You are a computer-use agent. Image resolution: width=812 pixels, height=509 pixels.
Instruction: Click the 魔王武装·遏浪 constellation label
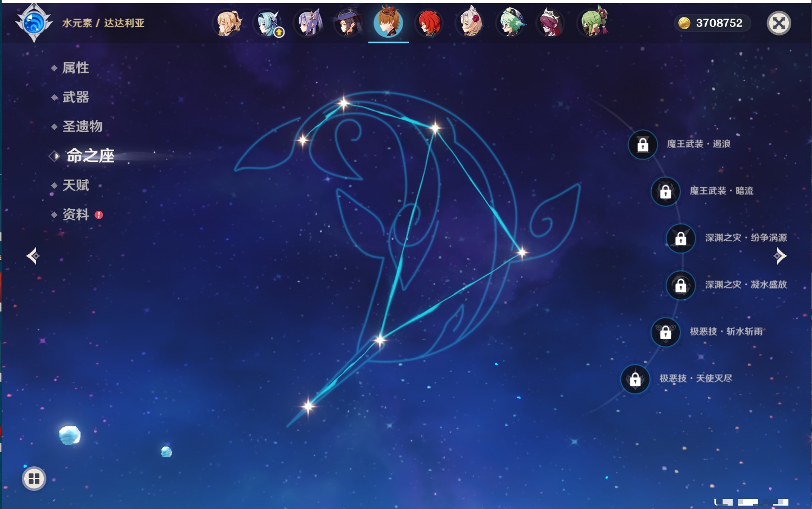click(x=699, y=144)
